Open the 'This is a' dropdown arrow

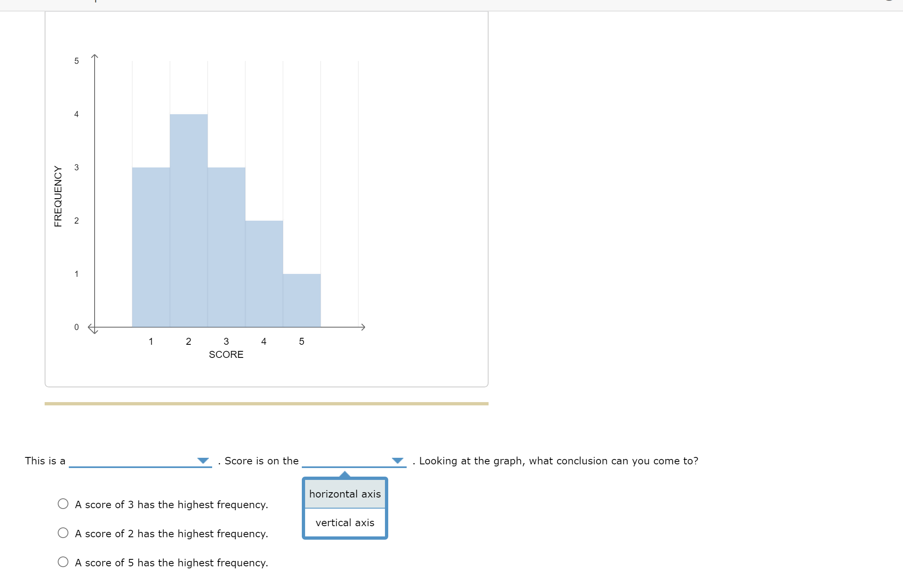point(203,461)
